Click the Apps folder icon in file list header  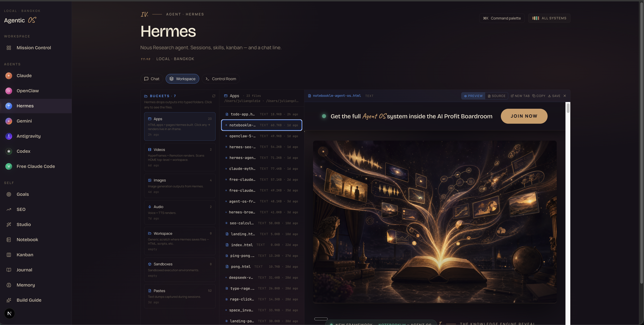coord(226,96)
